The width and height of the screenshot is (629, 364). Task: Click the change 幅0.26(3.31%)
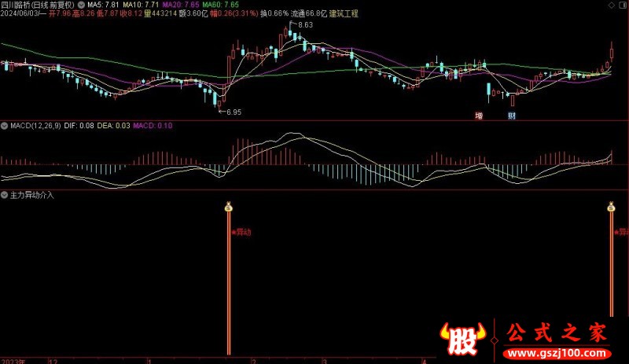pos(234,13)
